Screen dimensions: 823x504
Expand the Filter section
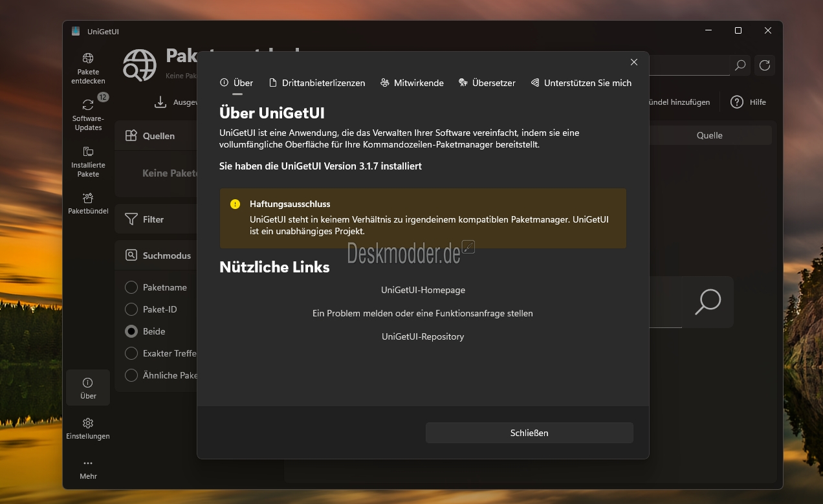tap(156, 219)
